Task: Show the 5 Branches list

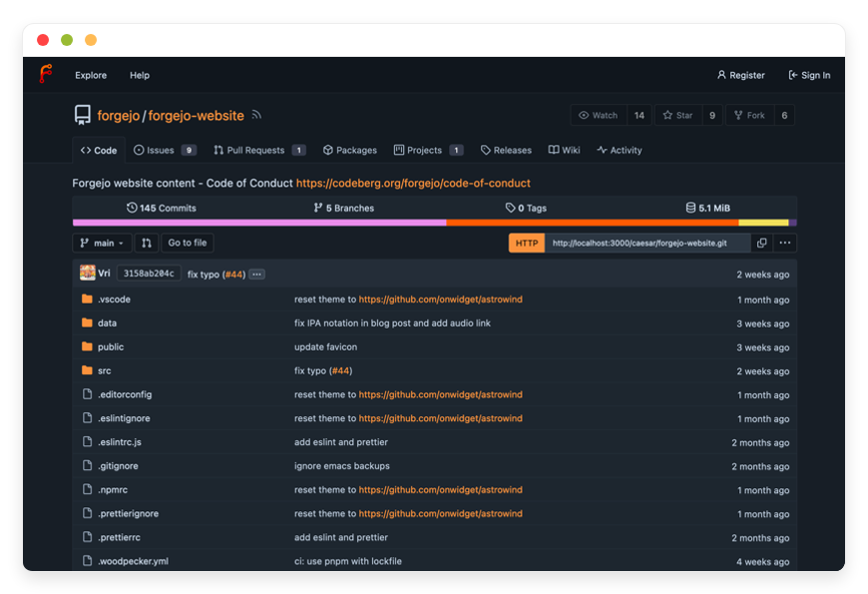Action: [344, 208]
